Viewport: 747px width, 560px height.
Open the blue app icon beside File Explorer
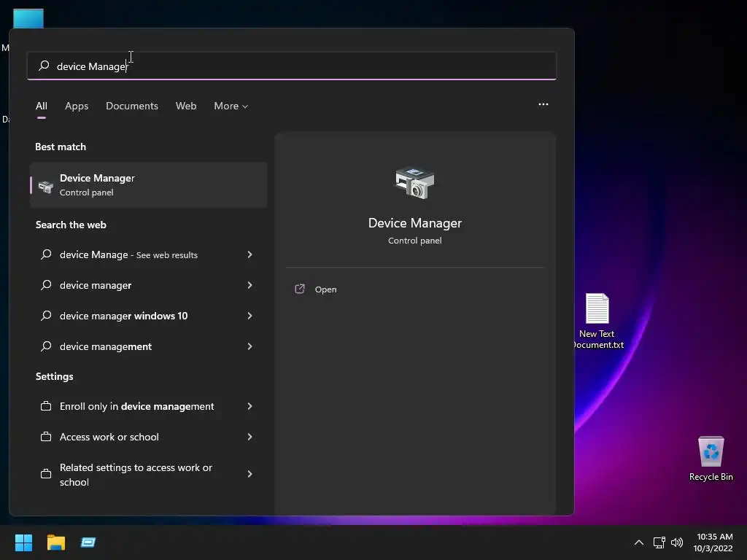point(88,542)
